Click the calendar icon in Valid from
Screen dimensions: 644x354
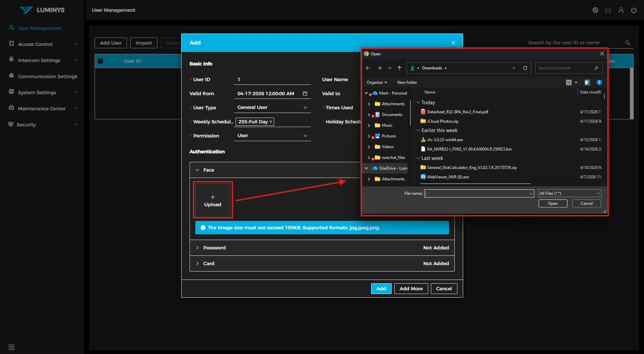pyautogui.click(x=305, y=94)
